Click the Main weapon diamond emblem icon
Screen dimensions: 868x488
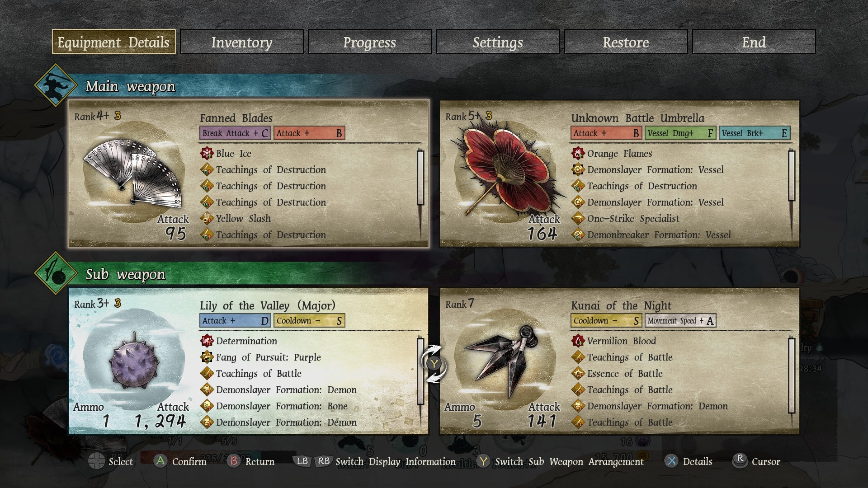(x=56, y=85)
